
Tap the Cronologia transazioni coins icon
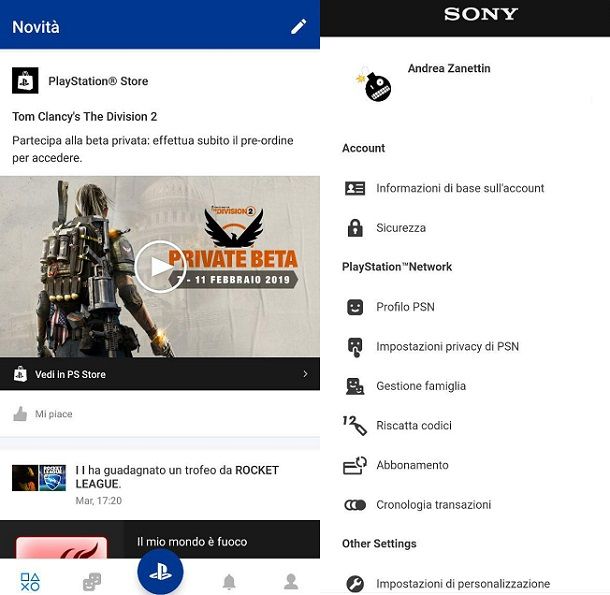click(x=355, y=505)
